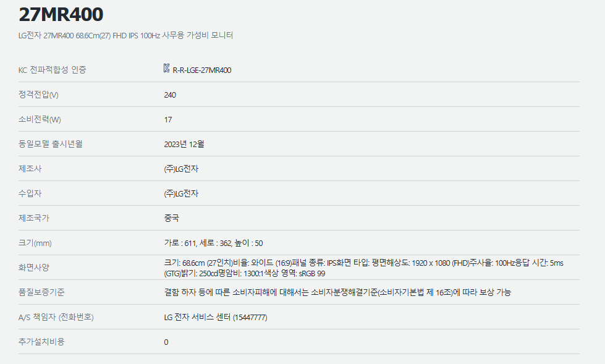This screenshot has height=364, width=605.
Task: Select the KC 전파적합성 인증 row label
Action: [53, 70]
